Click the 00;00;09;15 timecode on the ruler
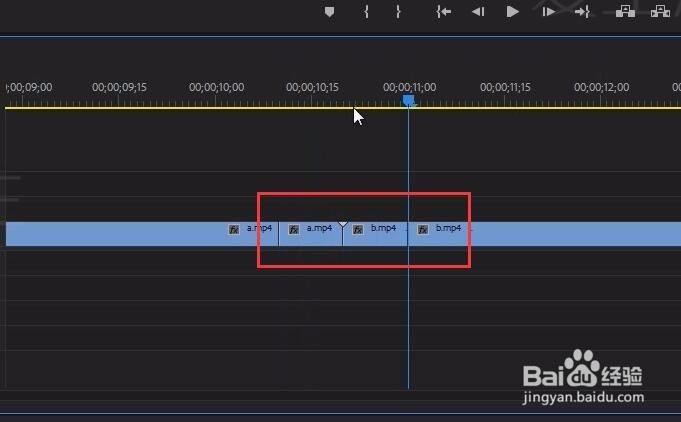This screenshot has width=681, height=422. tap(119, 87)
